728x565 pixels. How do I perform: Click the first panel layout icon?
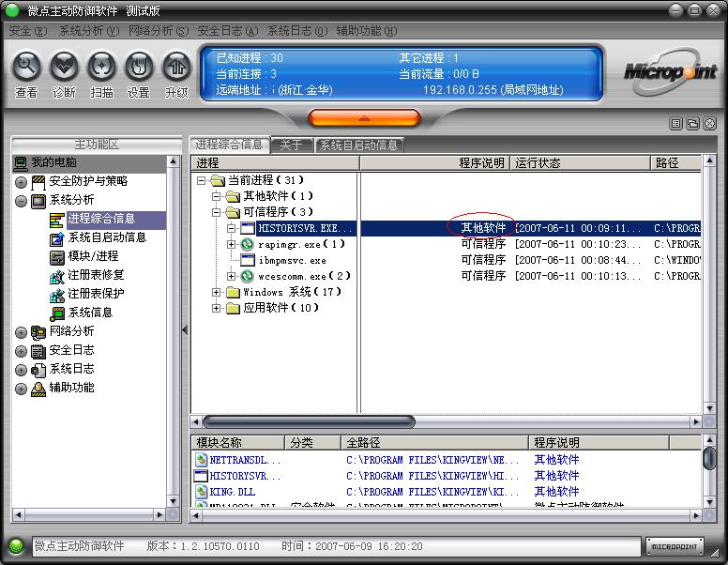coord(676,124)
